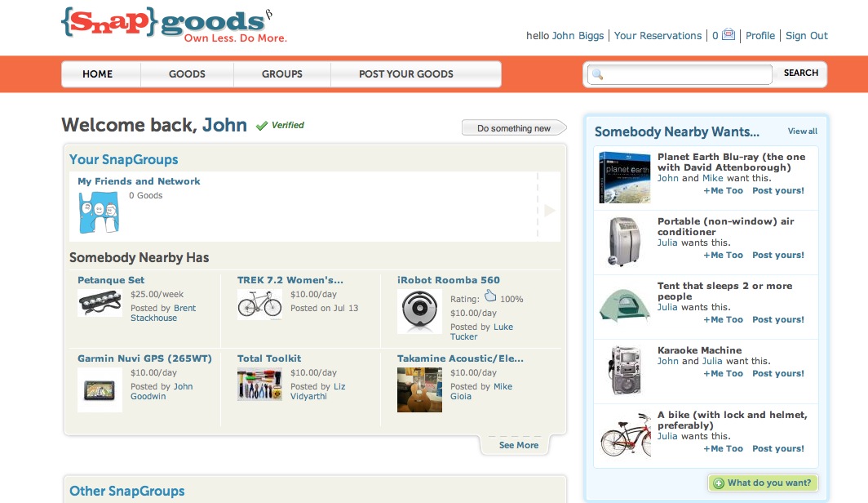Select POST YOUR GOODS in the nav bar

[405, 74]
